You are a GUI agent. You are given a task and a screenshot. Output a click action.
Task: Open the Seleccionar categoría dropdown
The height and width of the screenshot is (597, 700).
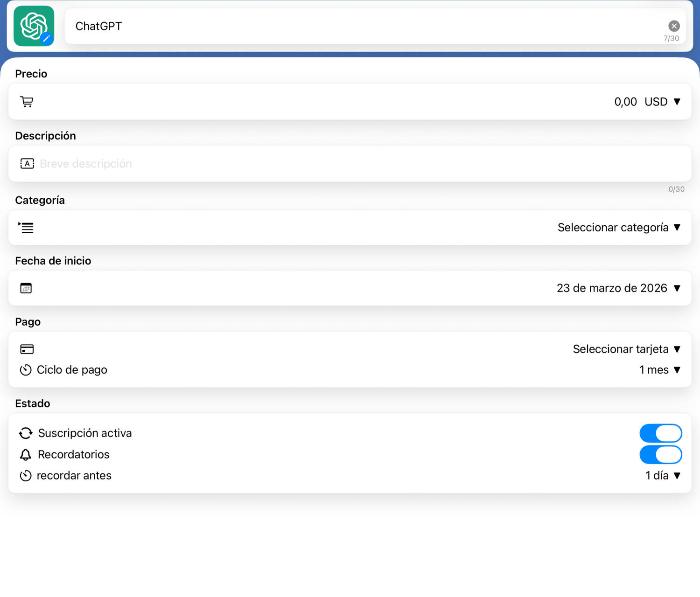pos(619,228)
